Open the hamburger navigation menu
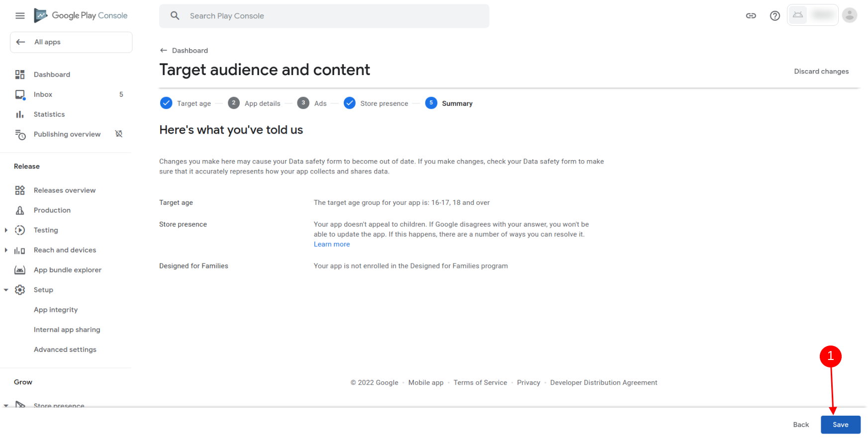This screenshot has width=868, height=441. click(20, 16)
